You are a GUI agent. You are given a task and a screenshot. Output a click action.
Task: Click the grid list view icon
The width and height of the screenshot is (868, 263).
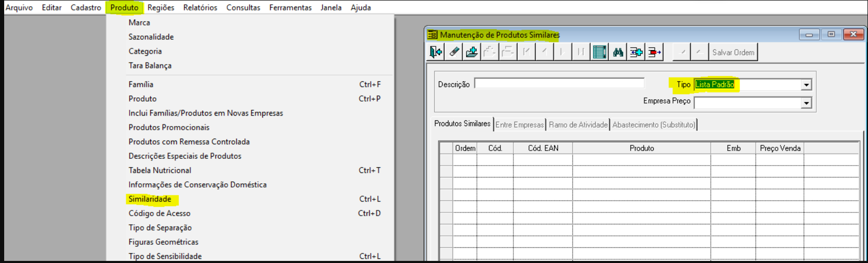(x=600, y=52)
